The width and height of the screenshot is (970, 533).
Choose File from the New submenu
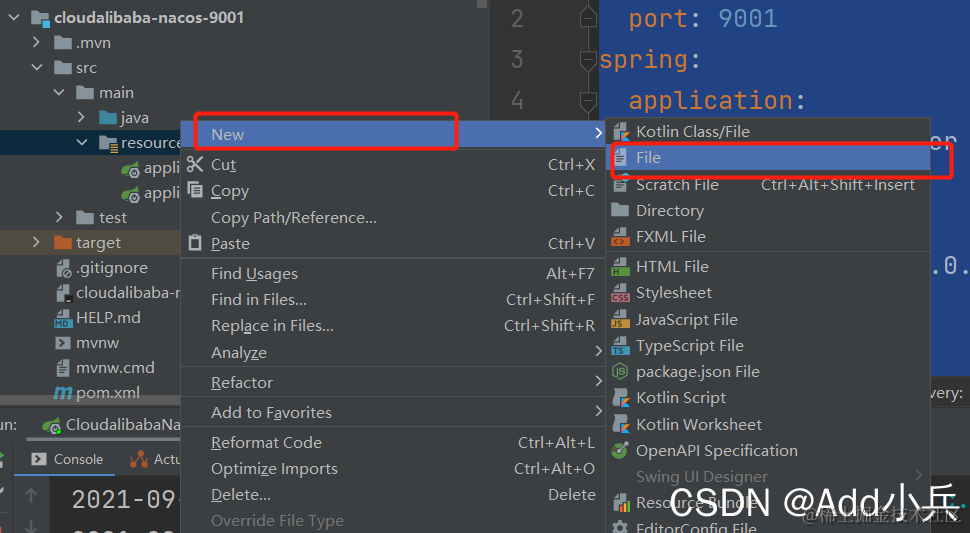point(768,158)
